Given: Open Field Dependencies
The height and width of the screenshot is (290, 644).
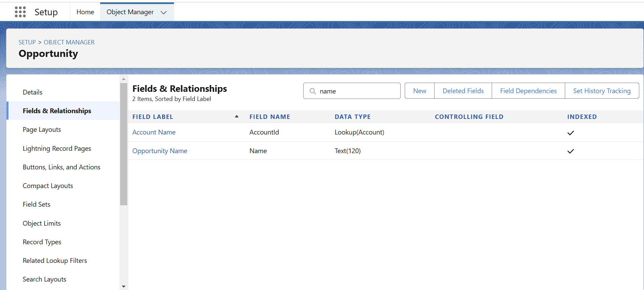Looking at the screenshot, I should coord(528,91).
